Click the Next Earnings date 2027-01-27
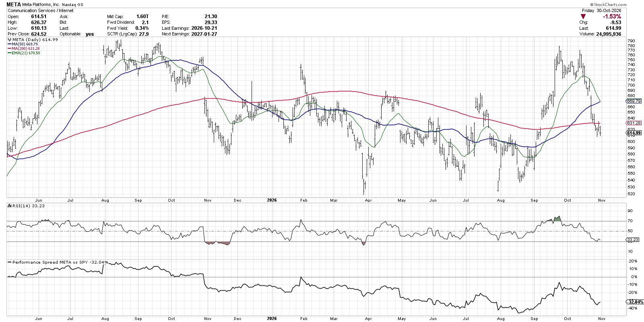The width and height of the screenshot is (644, 322). click(x=204, y=34)
